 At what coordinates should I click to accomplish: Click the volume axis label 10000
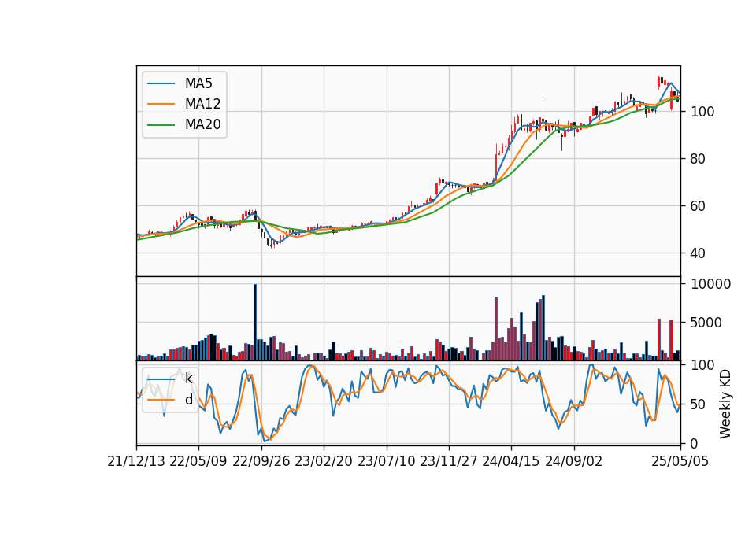(x=711, y=284)
